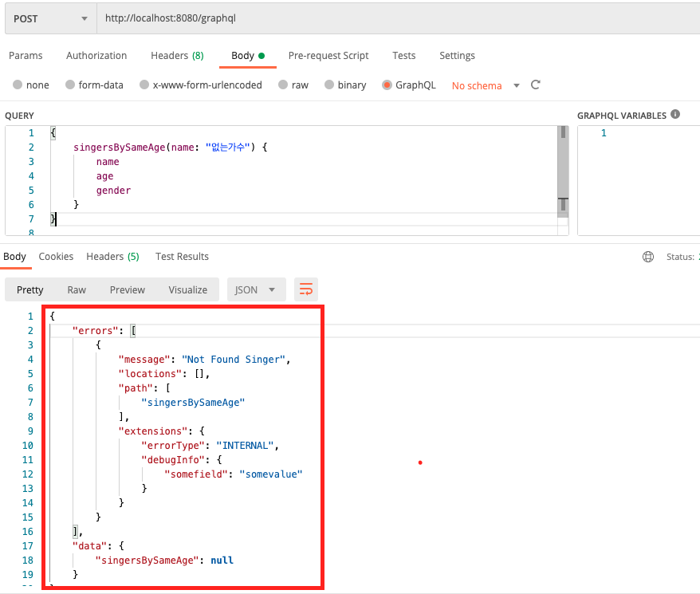
Task: Toggle the wrap lines icon
Action: tap(306, 289)
